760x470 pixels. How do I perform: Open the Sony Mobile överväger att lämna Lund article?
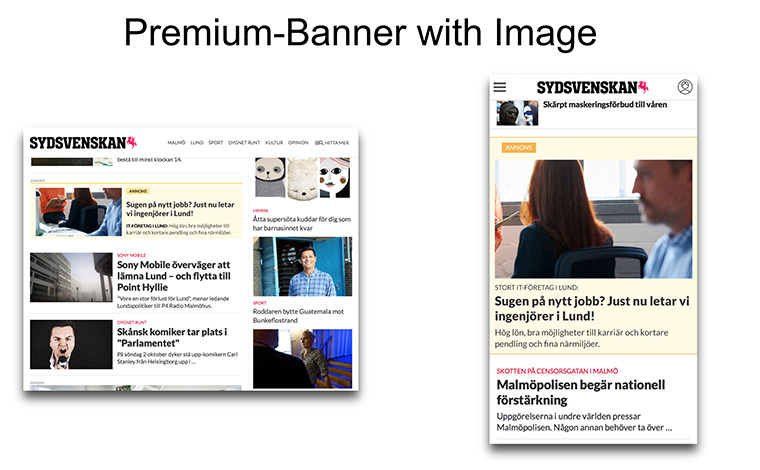[174, 276]
